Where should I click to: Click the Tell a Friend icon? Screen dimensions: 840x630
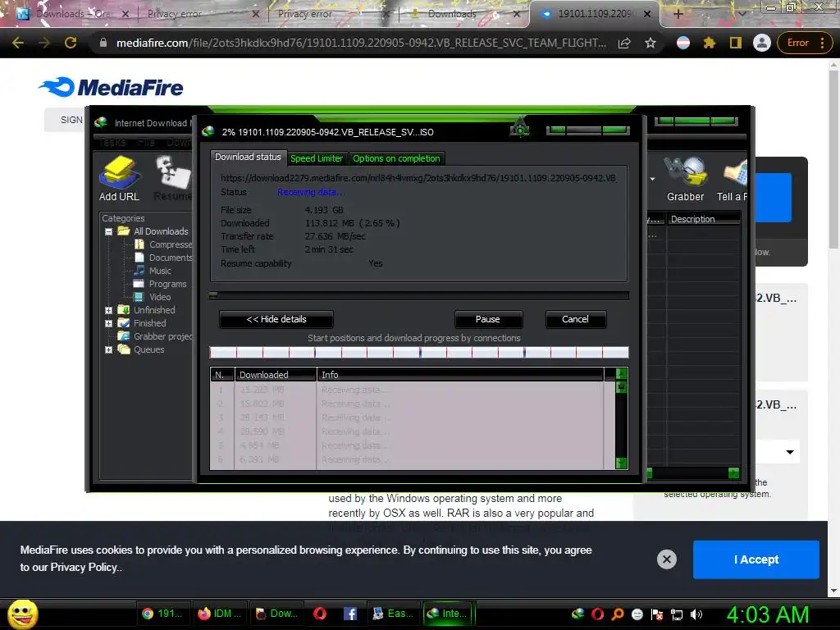pyautogui.click(x=733, y=180)
